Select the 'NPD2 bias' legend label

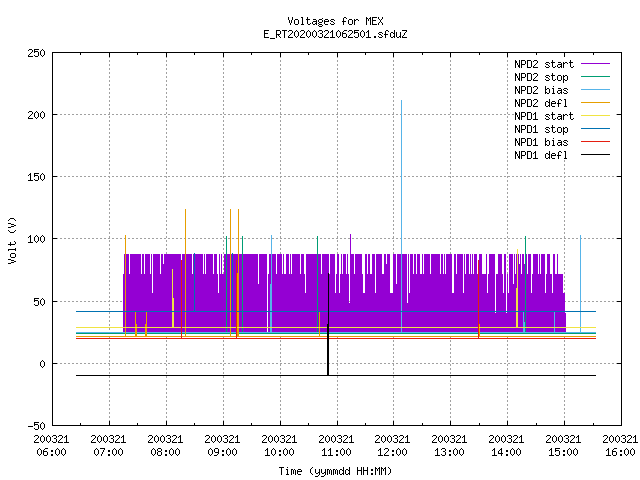pos(541,90)
